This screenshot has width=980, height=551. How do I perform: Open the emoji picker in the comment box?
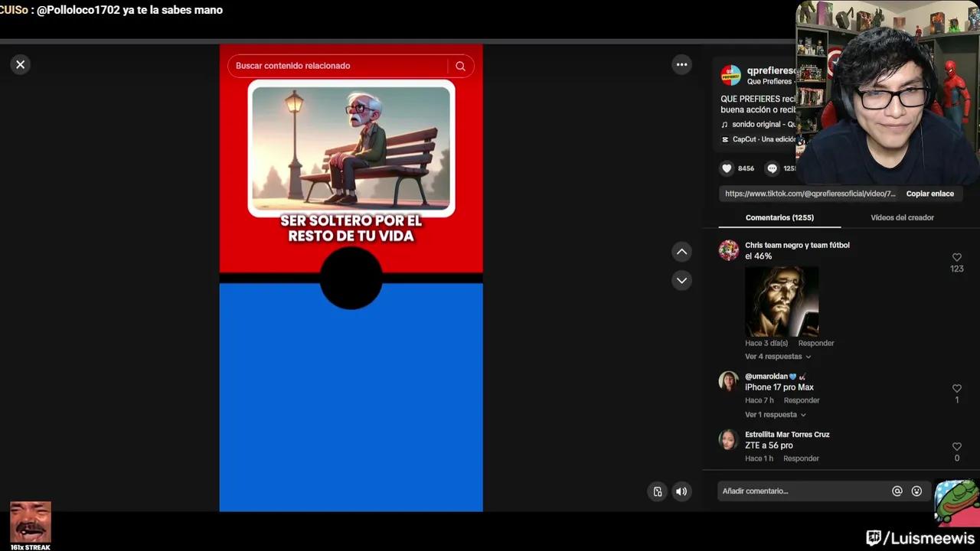coord(916,491)
